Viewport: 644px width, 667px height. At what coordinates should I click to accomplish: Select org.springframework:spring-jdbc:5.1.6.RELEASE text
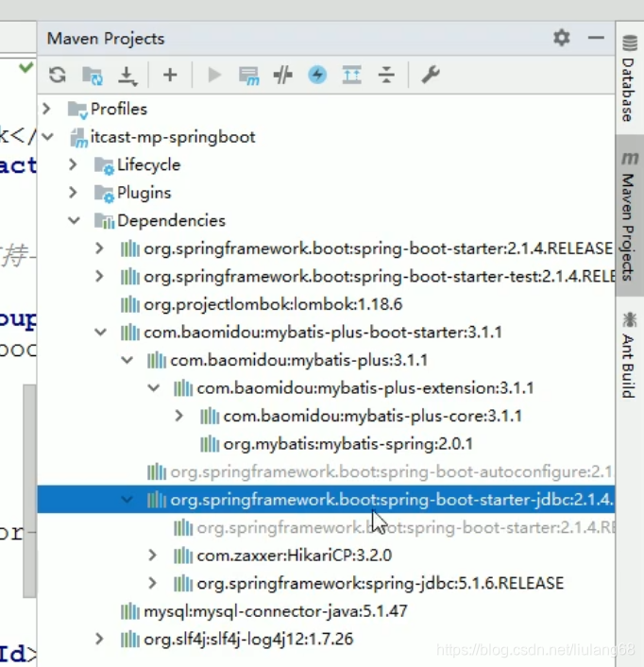tap(381, 584)
